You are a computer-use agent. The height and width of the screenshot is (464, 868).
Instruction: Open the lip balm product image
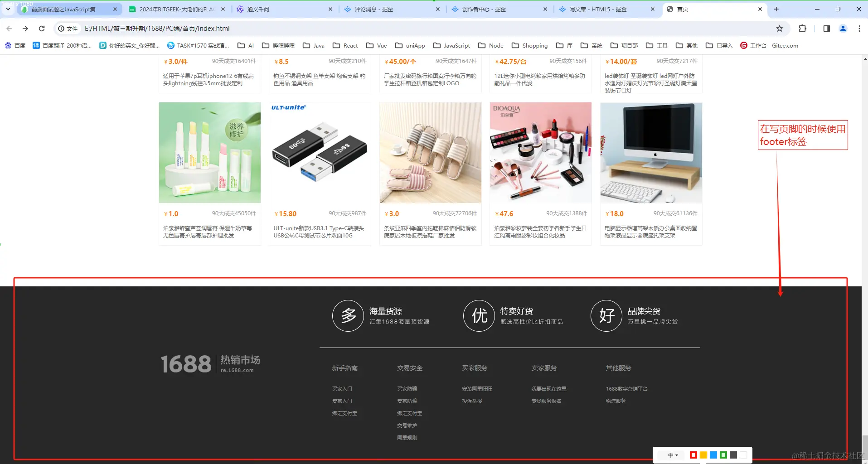[x=210, y=153]
